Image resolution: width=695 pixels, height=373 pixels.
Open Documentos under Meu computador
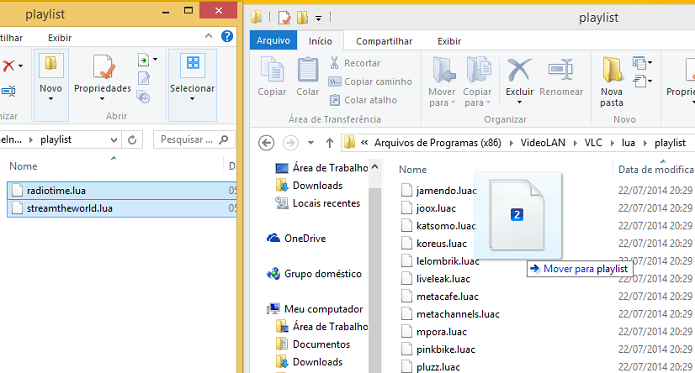313,344
